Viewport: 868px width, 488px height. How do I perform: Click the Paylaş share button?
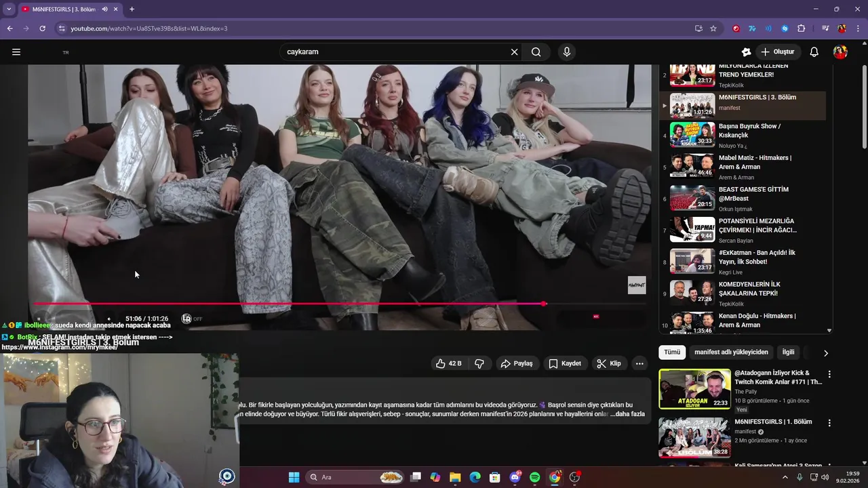[517, 363]
